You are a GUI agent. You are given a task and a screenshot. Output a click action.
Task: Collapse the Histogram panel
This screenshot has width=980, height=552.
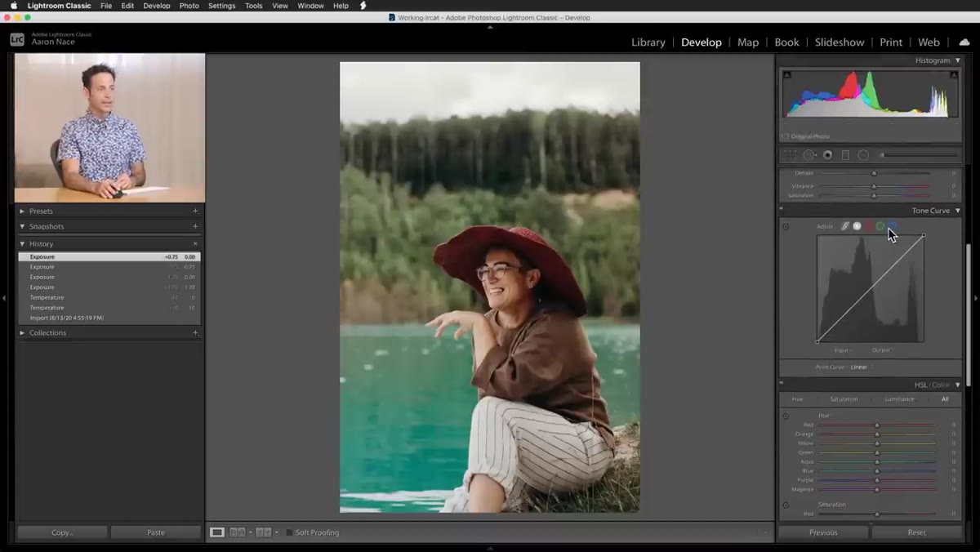[958, 60]
